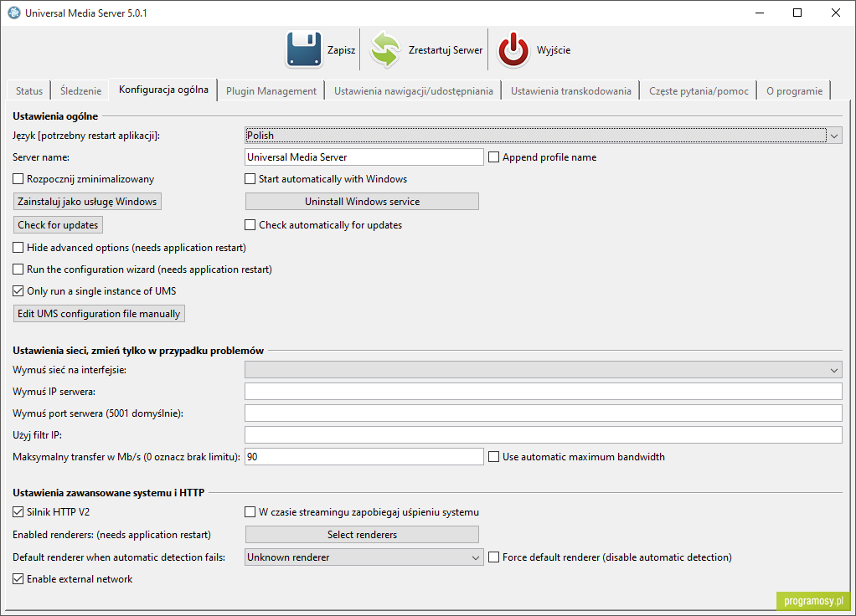Open the Plugin Management tab
Screen dimensions: 856x616
click(x=271, y=90)
